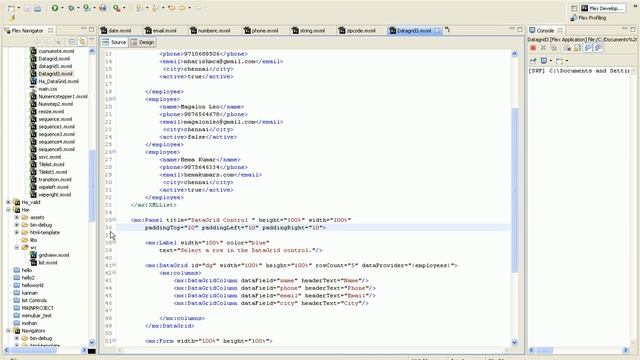The image size is (640, 360).
Task: Collapse the src folder under Har
Action: pyautogui.click(x=17, y=247)
